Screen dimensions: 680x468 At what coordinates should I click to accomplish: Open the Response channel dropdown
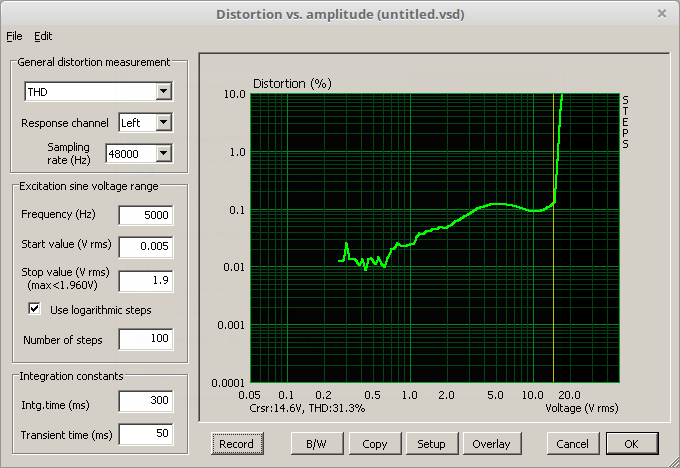coord(164,123)
